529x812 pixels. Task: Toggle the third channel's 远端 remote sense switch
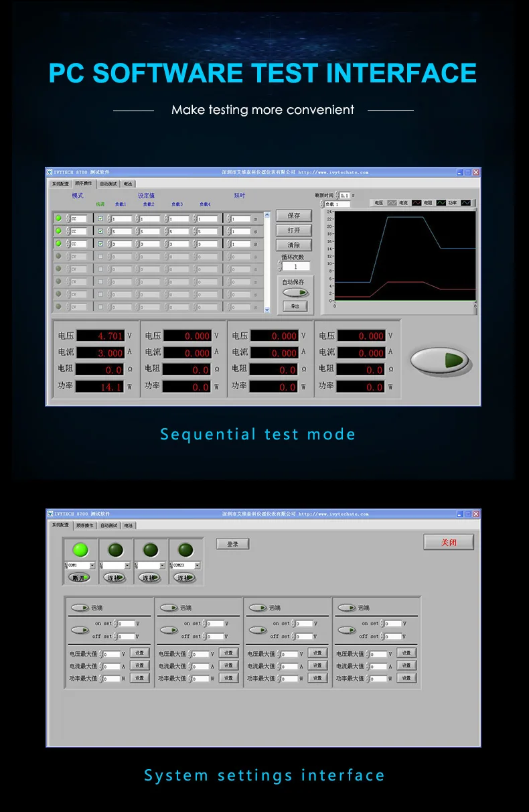[258, 608]
